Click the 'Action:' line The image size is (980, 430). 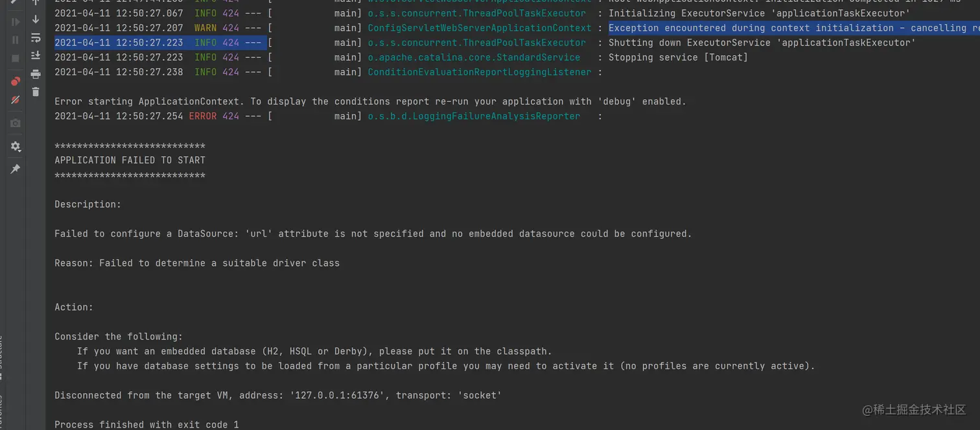74,307
